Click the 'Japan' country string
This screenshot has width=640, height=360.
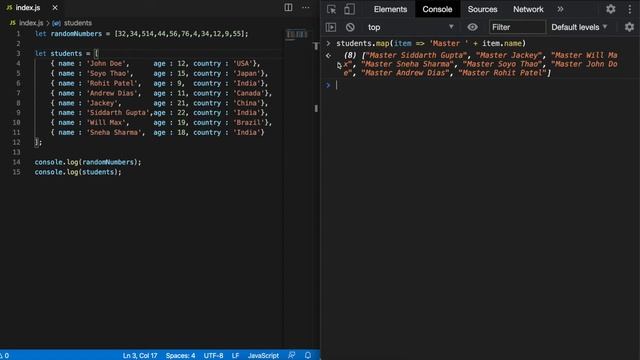click(247, 73)
